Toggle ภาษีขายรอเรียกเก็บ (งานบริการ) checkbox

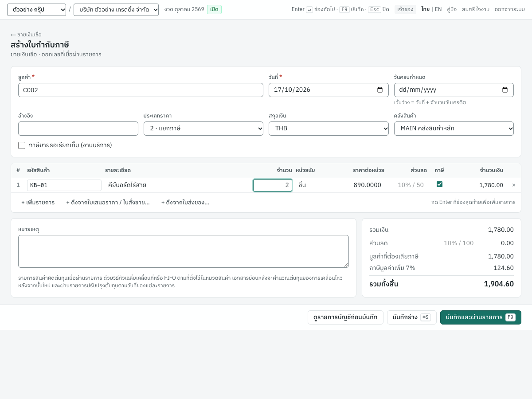click(22, 145)
